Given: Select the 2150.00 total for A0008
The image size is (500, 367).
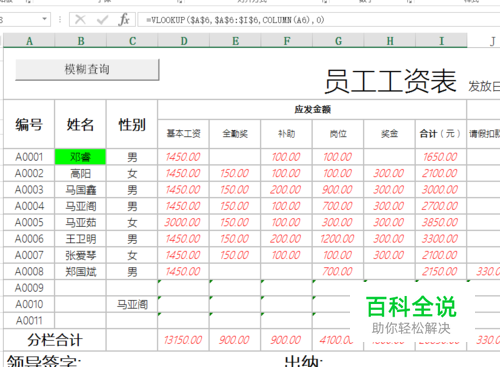Looking at the screenshot, I should click(441, 271).
